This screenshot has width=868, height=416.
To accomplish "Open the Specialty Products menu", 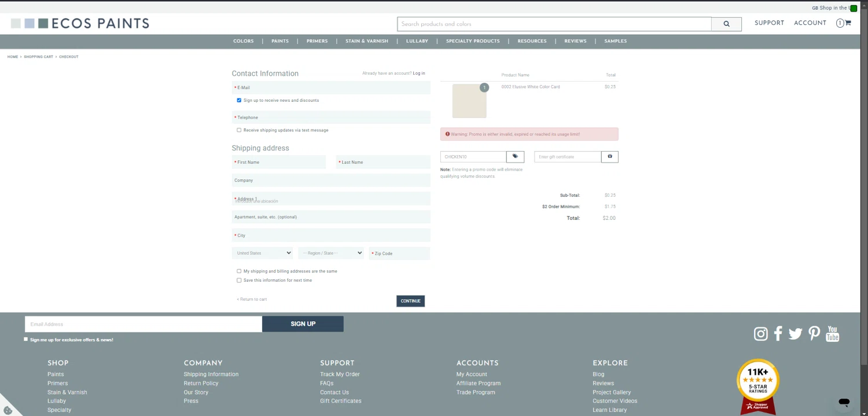I will pyautogui.click(x=473, y=41).
